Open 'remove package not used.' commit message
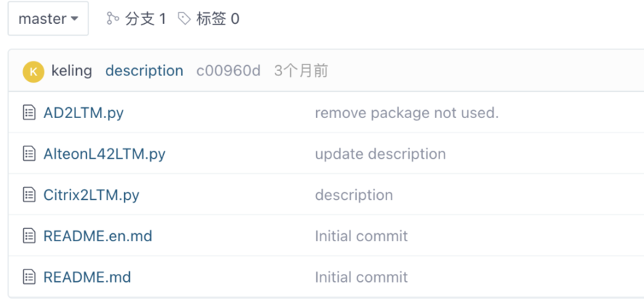The image size is (644, 305). 406,113
